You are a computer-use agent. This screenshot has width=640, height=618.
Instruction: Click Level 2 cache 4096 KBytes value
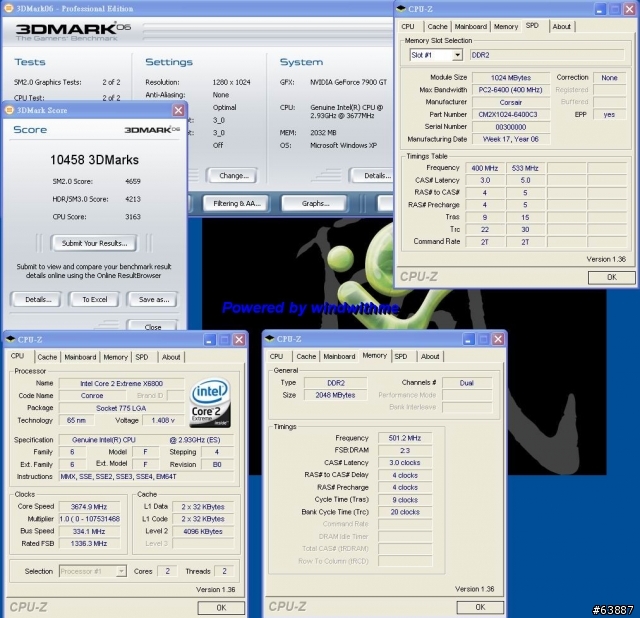click(203, 531)
